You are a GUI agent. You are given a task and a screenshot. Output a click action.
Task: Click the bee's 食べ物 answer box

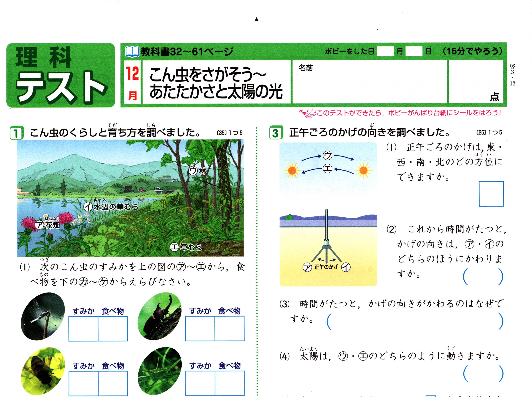click(x=113, y=383)
